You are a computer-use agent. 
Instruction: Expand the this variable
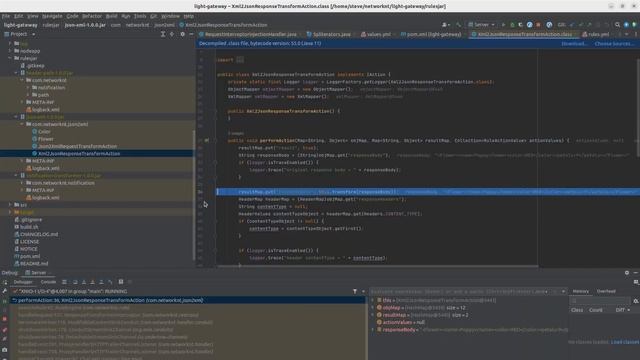373,300
